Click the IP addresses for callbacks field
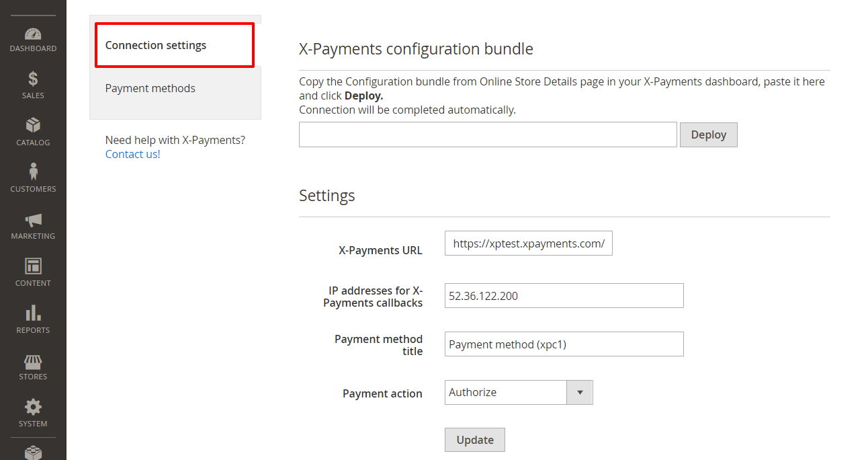This screenshot has width=868, height=460. click(564, 296)
